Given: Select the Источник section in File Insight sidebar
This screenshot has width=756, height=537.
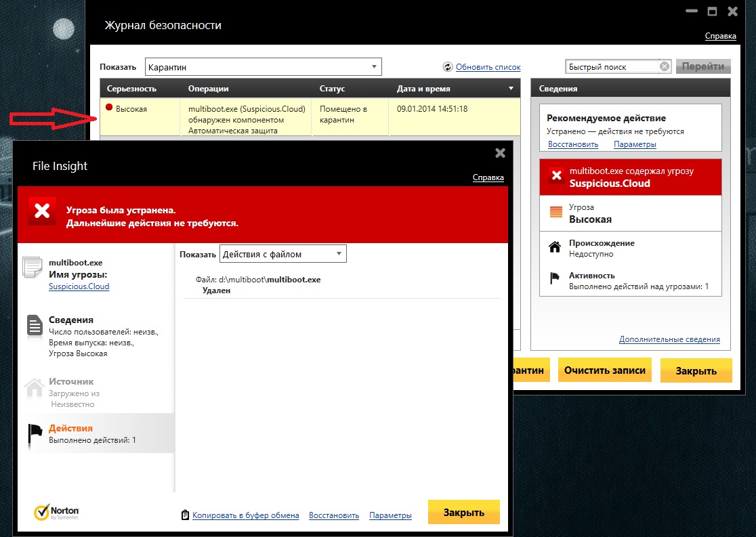Looking at the screenshot, I should (x=96, y=392).
